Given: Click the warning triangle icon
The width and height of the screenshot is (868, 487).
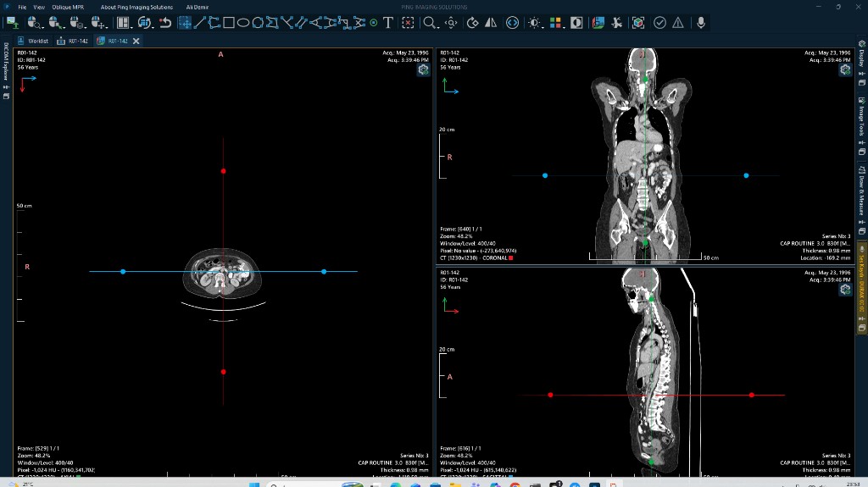Looking at the screenshot, I should 678,23.
